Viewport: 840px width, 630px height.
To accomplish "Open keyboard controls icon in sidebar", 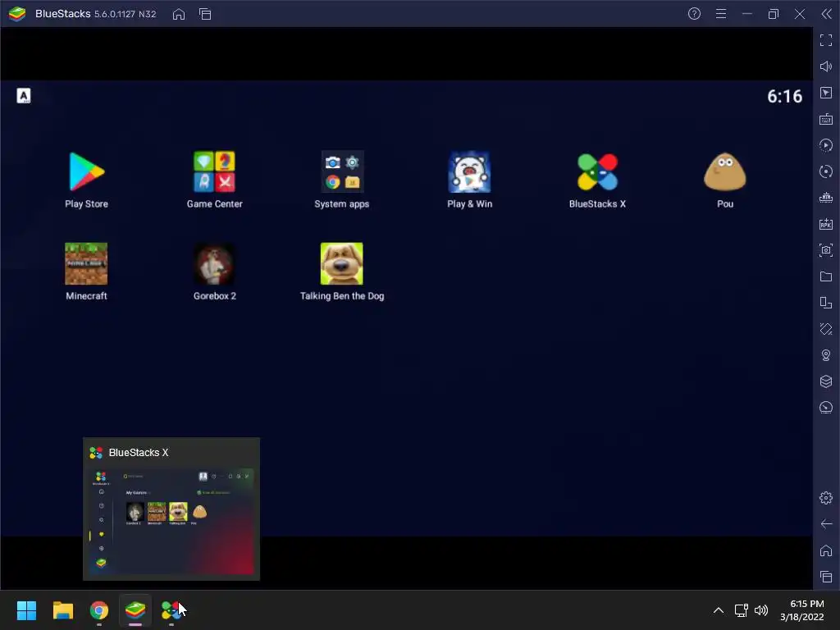I will (x=826, y=119).
